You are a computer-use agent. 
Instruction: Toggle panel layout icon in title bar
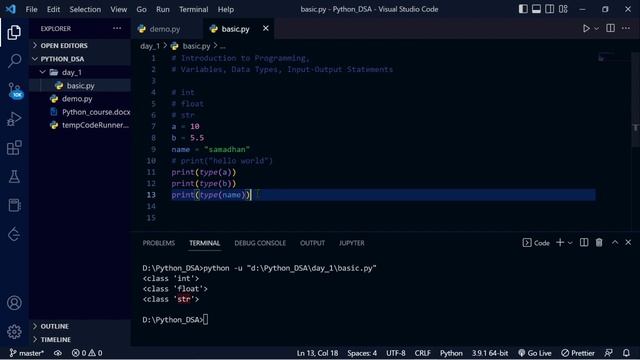(536, 9)
